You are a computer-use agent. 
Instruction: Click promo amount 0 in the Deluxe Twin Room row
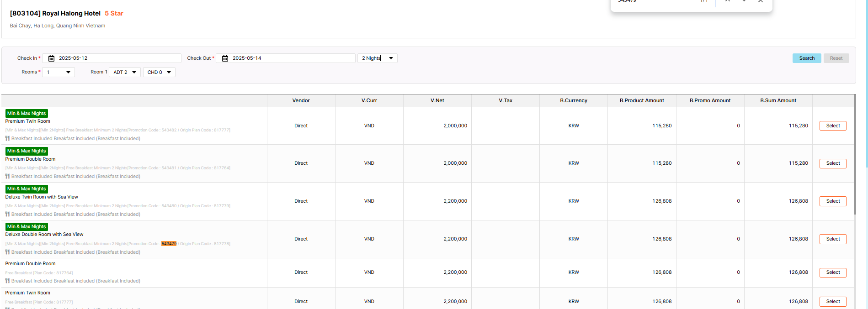[738, 201]
